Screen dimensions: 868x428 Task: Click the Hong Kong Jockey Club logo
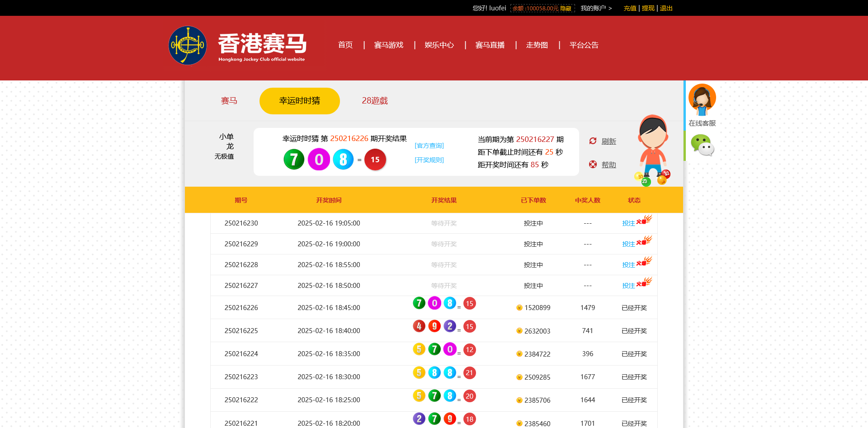point(188,45)
